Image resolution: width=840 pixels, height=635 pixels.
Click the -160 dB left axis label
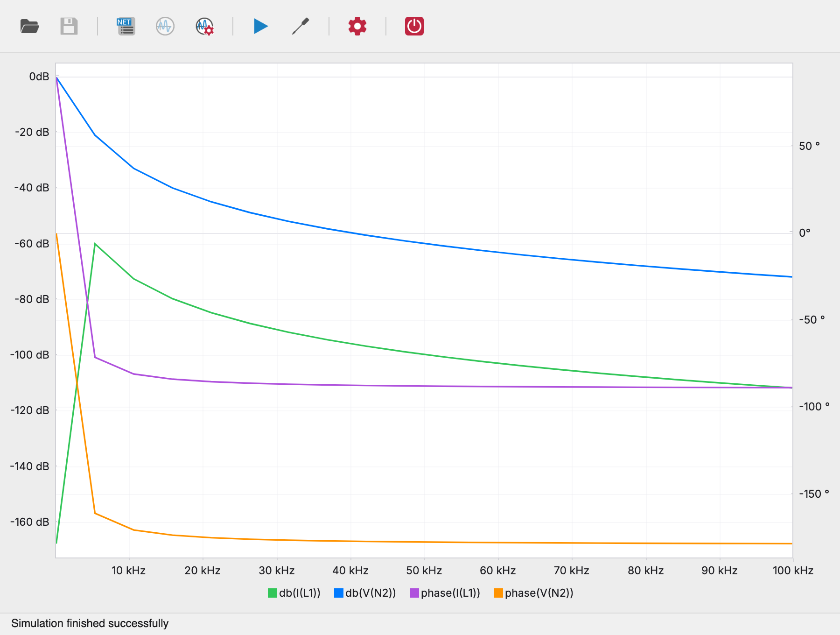coord(29,522)
